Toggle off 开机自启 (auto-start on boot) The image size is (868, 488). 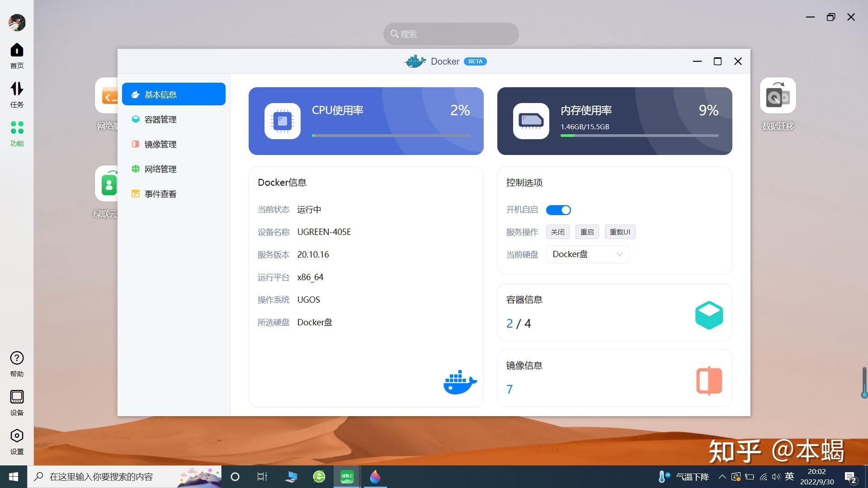(x=558, y=210)
